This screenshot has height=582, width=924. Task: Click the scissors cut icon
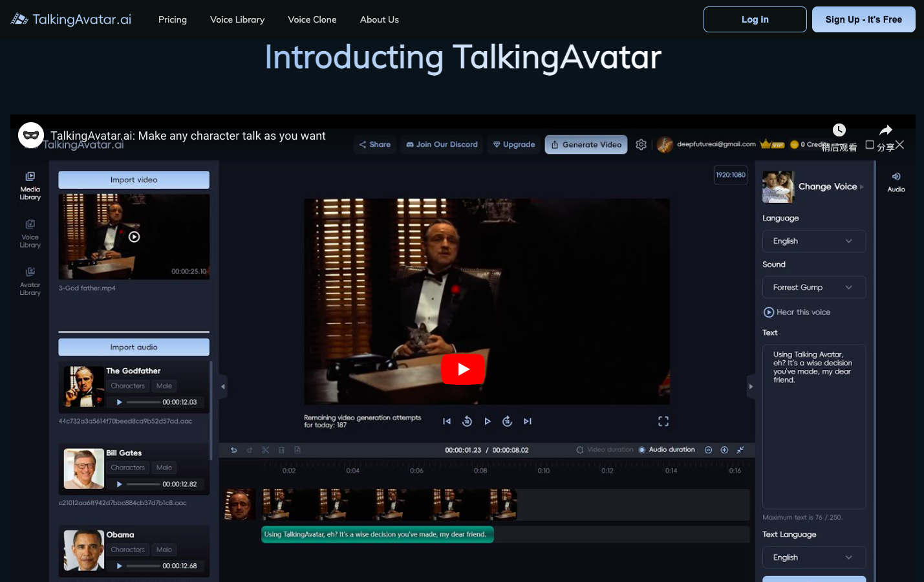(x=265, y=450)
